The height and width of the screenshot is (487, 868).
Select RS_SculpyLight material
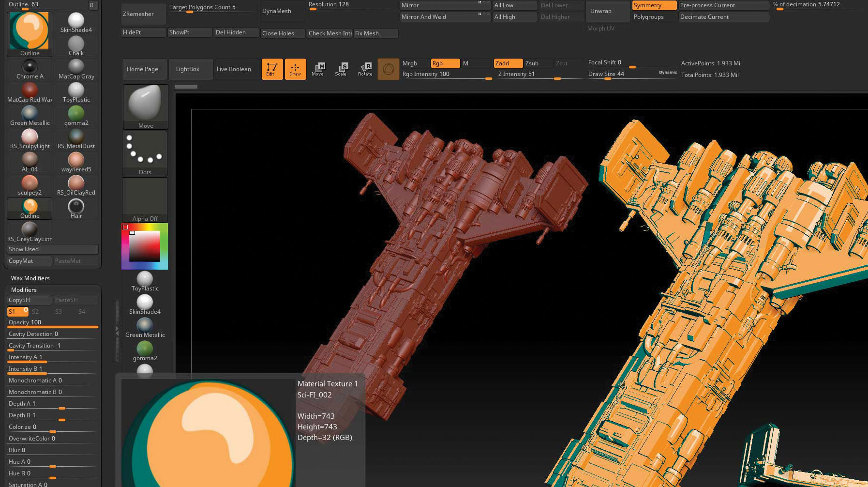[30, 139]
